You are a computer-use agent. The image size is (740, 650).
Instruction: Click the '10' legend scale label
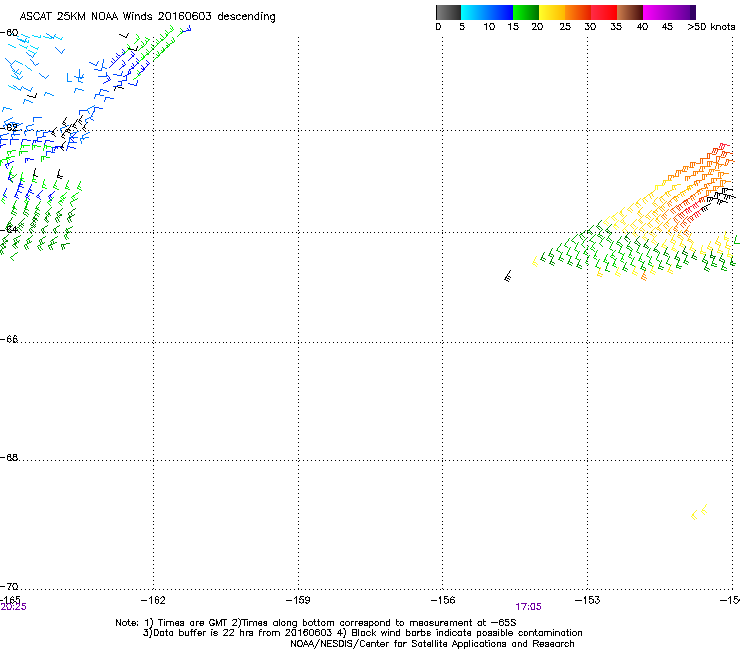pos(489,27)
